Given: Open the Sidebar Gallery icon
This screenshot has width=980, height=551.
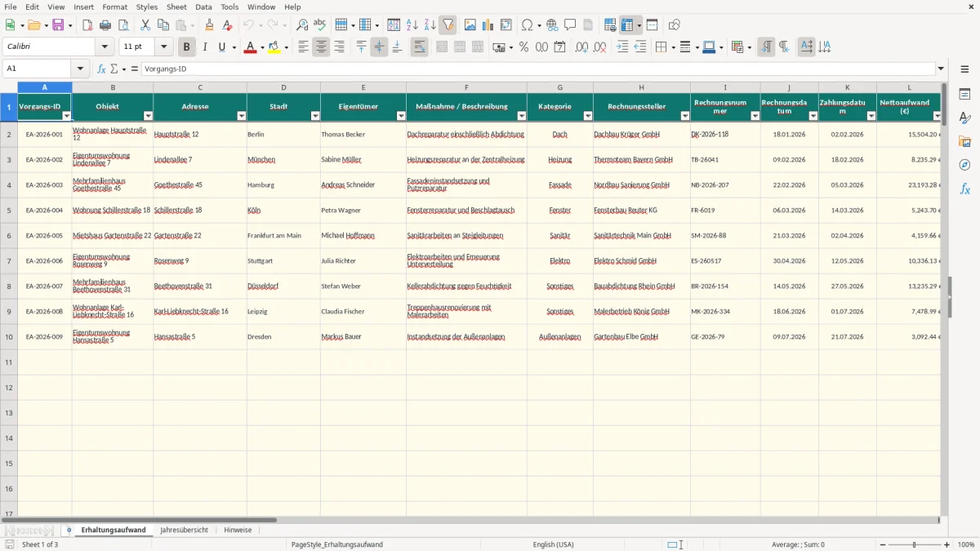Looking at the screenshot, I should (964, 142).
